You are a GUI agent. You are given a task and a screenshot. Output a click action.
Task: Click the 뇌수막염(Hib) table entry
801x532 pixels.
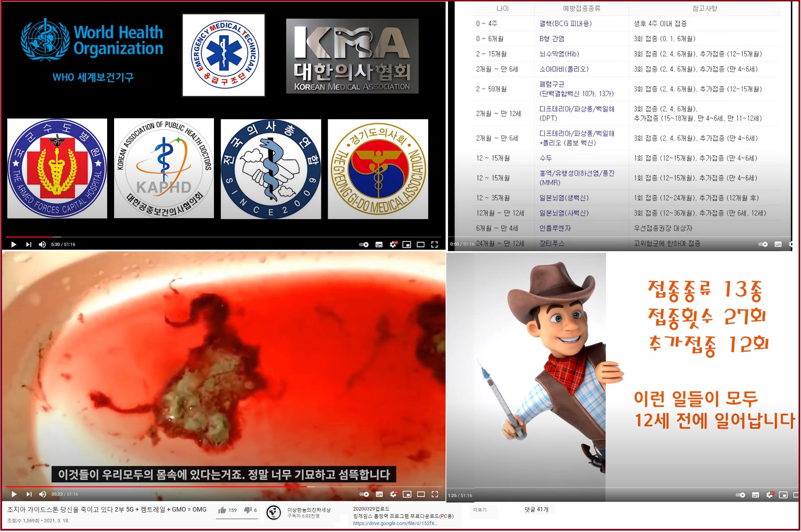click(x=560, y=54)
